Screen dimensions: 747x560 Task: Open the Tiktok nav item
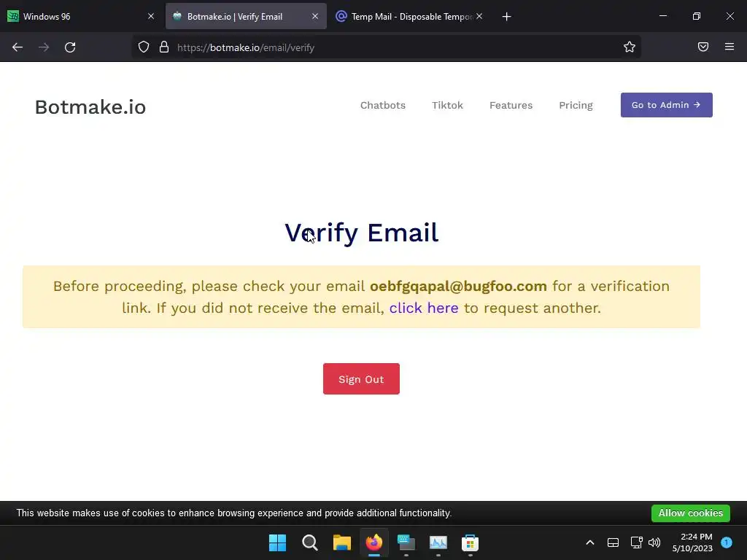447,105
